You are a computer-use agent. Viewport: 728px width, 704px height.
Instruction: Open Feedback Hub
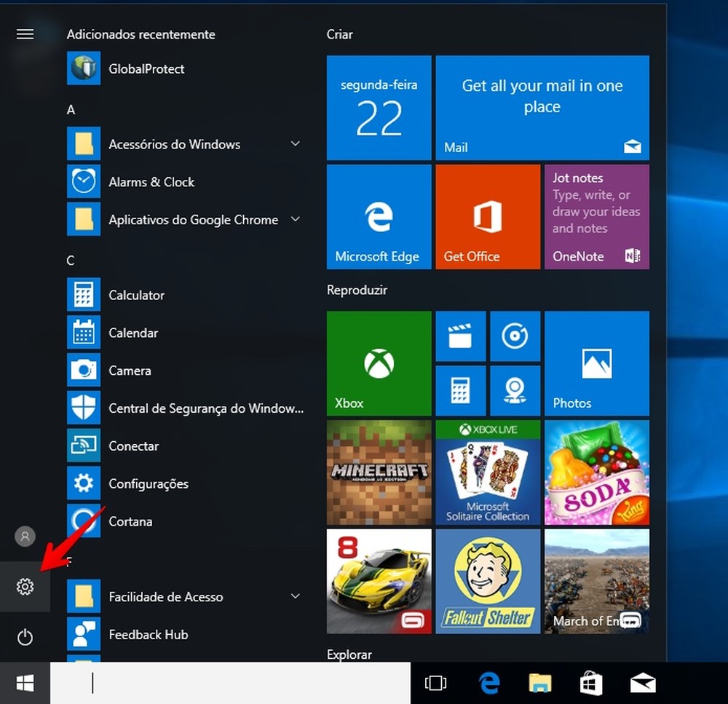pyautogui.click(x=148, y=634)
